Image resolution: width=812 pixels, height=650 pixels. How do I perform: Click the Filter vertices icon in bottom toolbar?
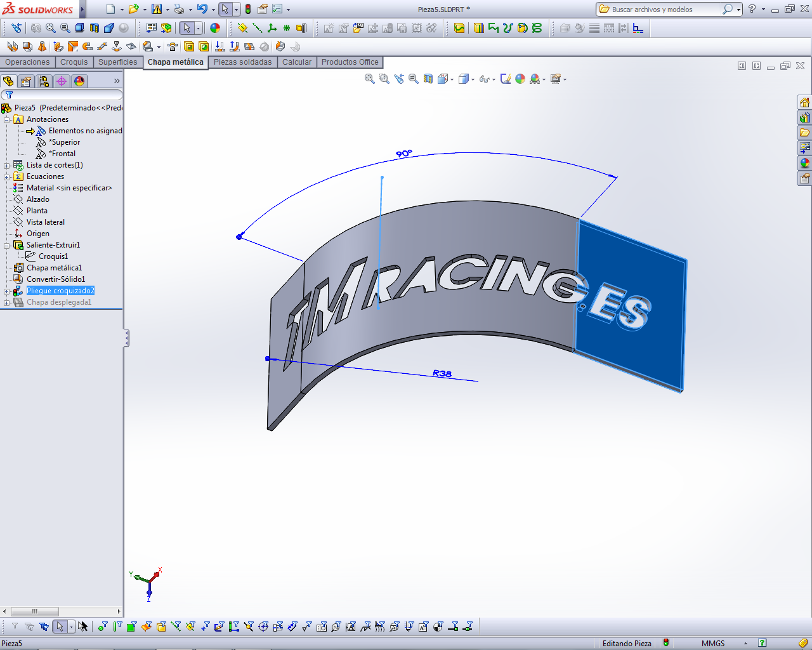[x=103, y=627]
